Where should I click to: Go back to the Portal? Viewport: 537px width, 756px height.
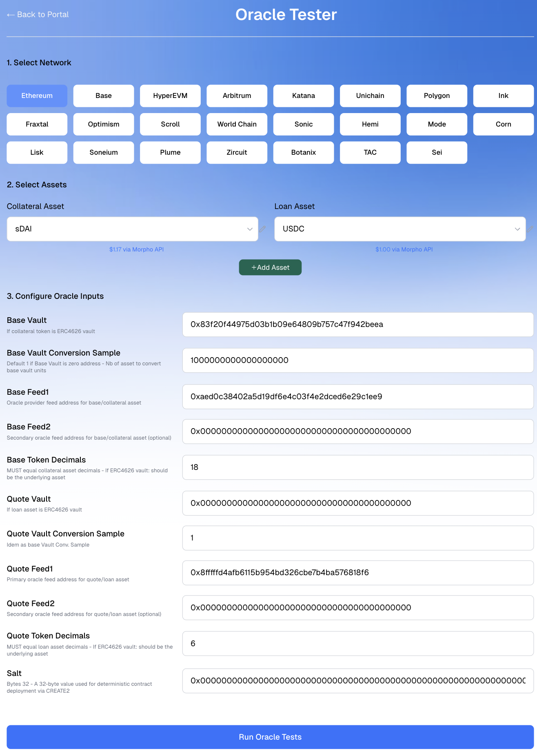[38, 15]
